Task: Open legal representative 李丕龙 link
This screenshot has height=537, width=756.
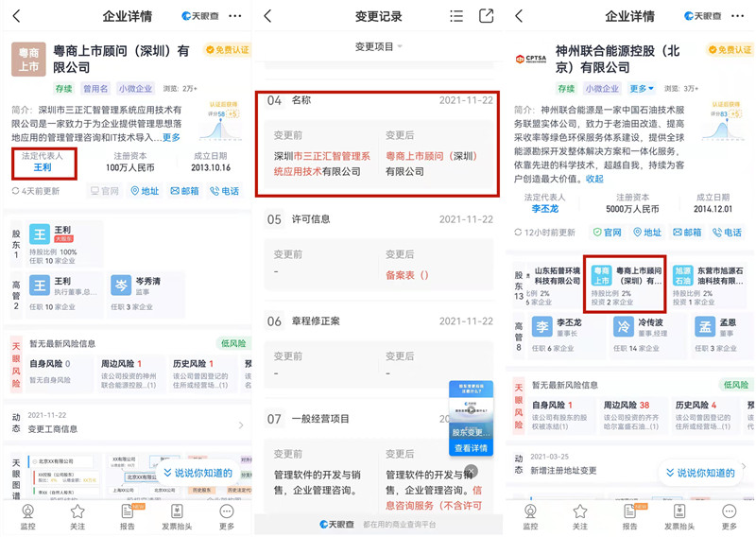Action: point(545,209)
